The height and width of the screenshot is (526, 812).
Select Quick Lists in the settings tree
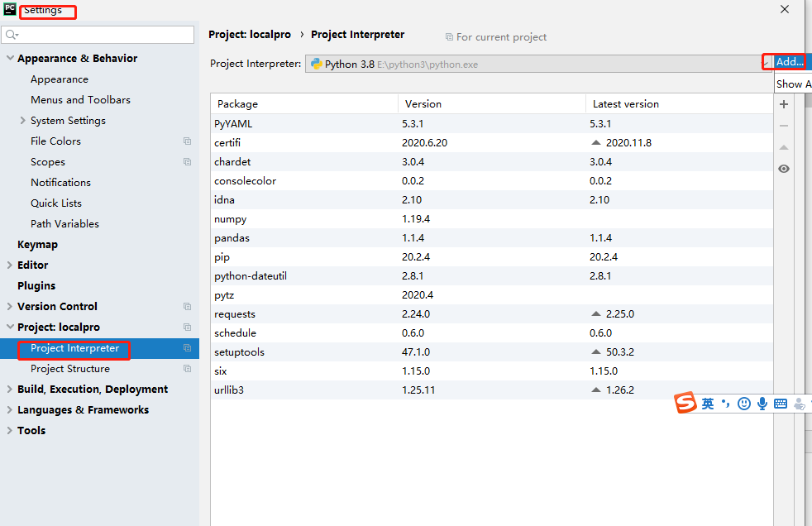[x=56, y=203]
